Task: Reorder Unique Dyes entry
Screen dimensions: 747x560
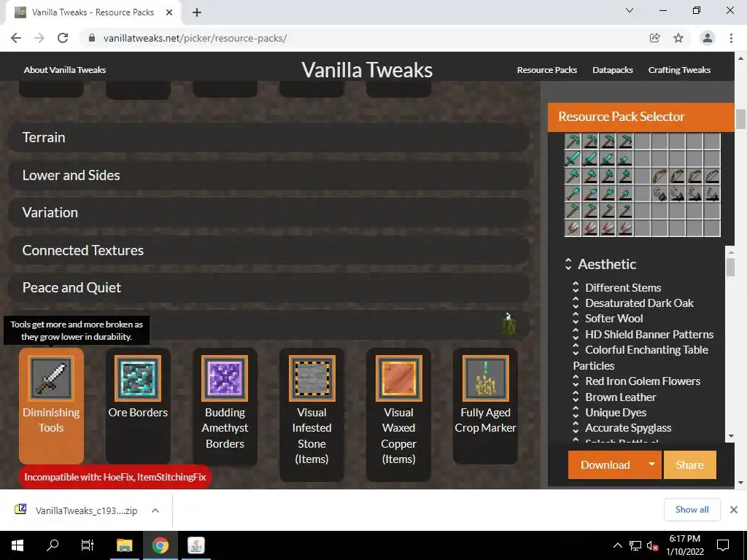Action: (x=576, y=413)
